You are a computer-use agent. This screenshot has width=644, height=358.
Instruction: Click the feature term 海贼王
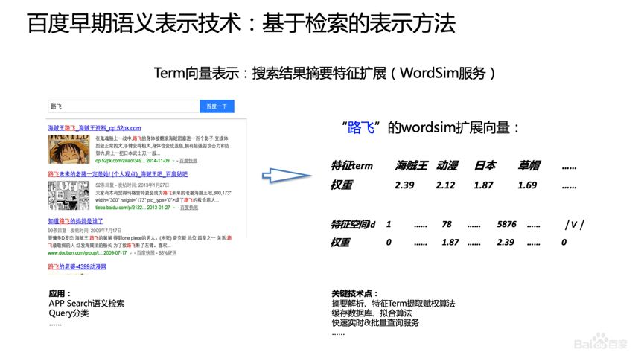[x=411, y=166]
